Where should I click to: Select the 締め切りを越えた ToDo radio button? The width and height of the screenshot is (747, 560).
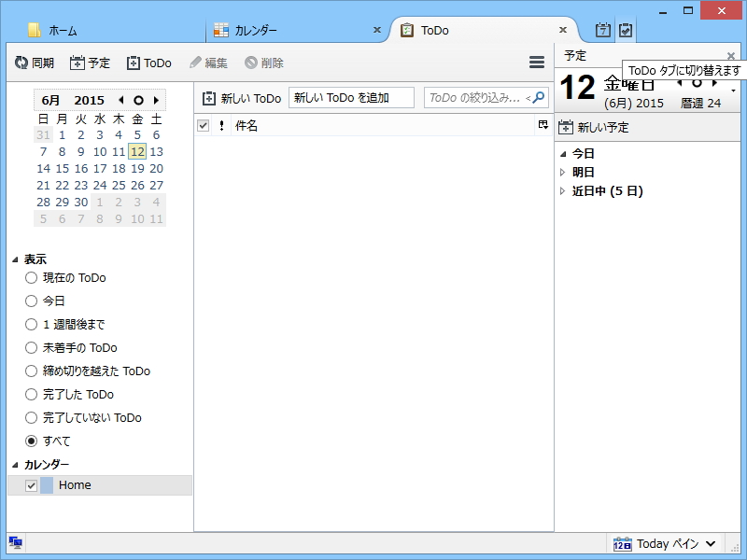pos(31,371)
